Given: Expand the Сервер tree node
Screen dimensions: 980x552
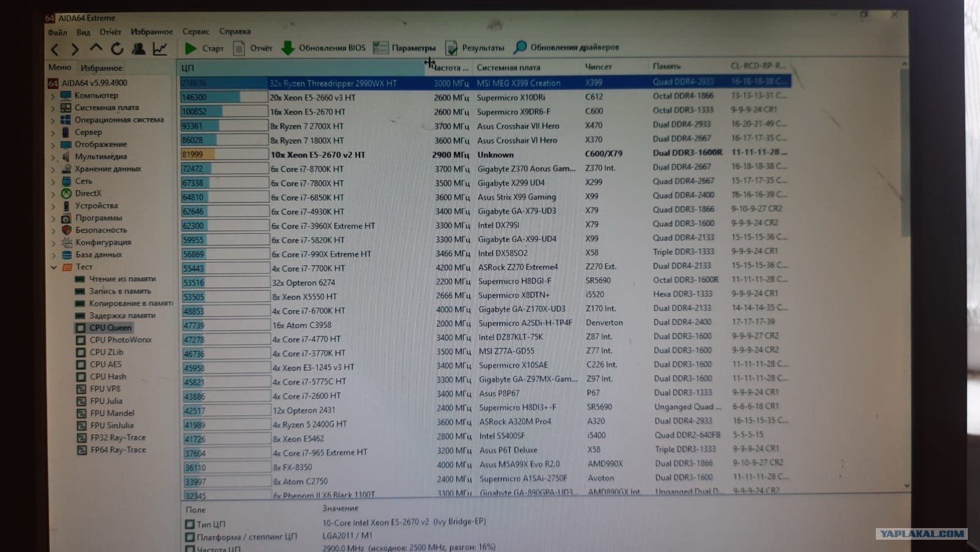Looking at the screenshot, I should coord(53,132).
